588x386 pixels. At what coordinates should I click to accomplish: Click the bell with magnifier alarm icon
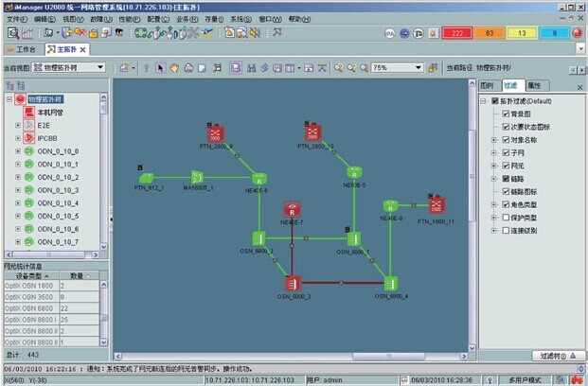pos(241,33)
